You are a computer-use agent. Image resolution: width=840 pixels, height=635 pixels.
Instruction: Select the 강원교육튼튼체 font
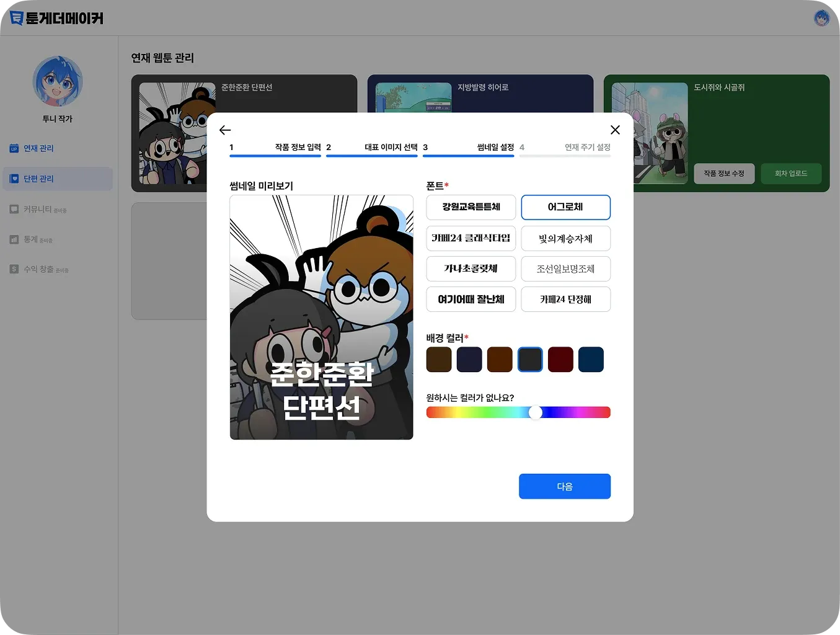point(471,207)
